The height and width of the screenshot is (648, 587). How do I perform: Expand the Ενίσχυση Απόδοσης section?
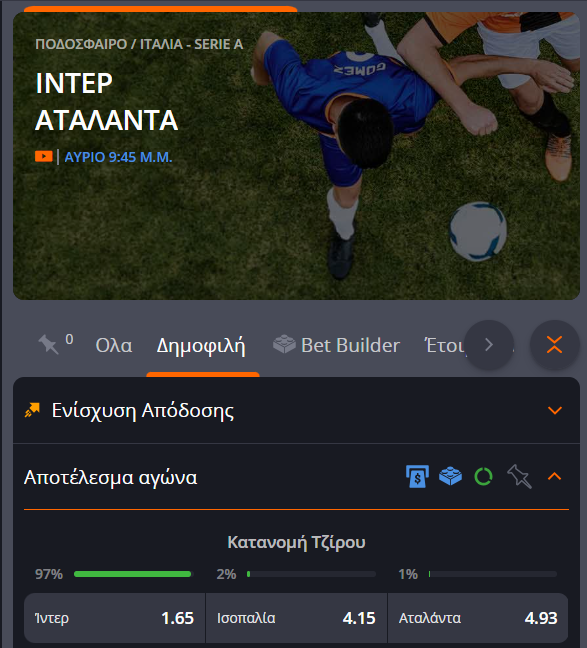[x=554, y=410]
